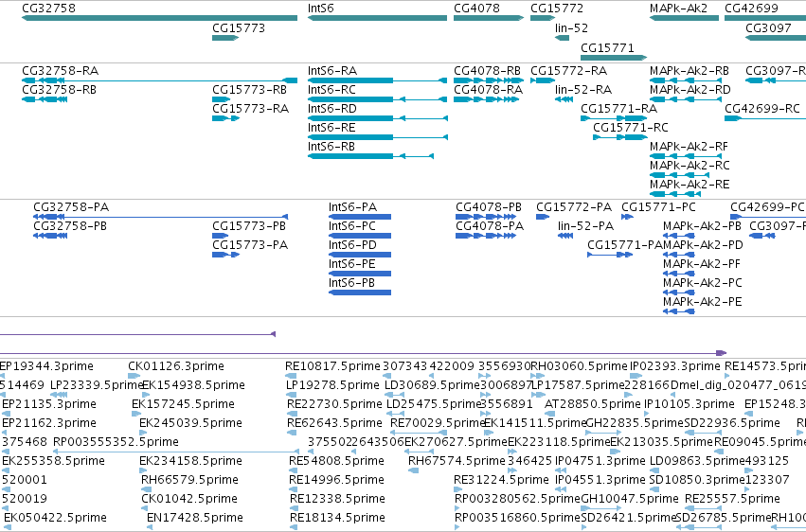Open the MAPk-Ak2-RD transcript label

pos(690,89)
